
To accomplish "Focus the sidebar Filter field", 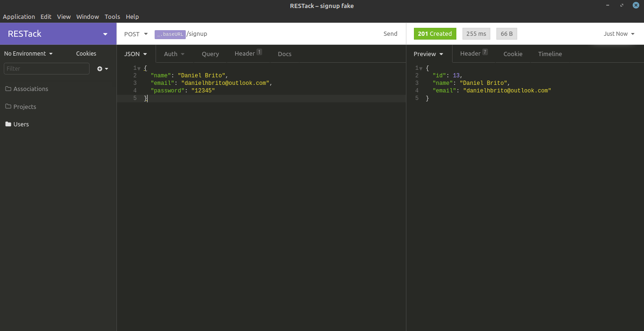I will 47,69.
